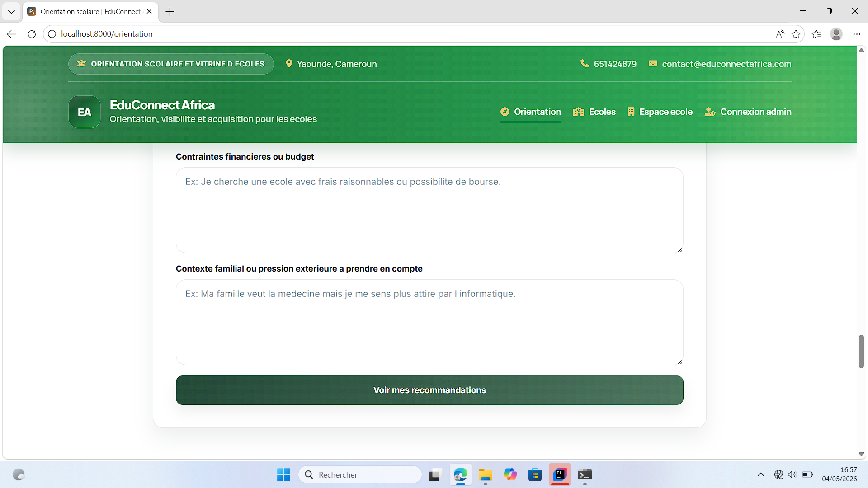View site information icon in address bar
The width and height of the screenshot is (868, 488).
click(52, 34)
